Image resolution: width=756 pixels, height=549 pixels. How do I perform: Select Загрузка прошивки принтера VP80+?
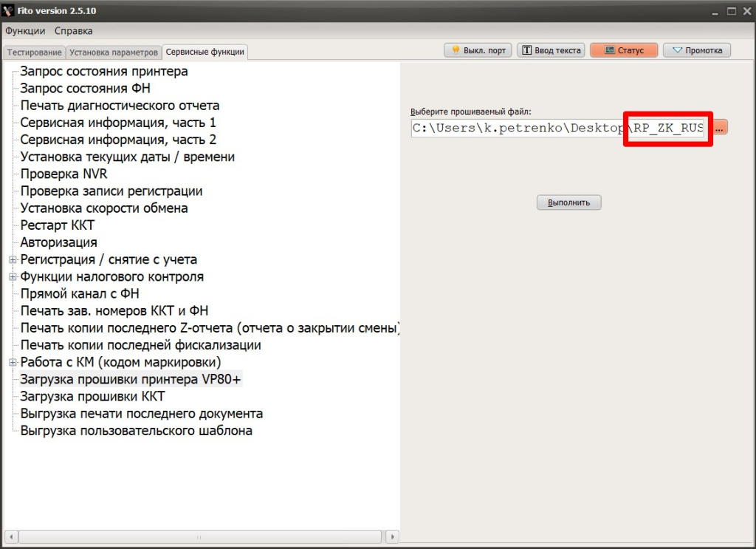tap(130, 380)
